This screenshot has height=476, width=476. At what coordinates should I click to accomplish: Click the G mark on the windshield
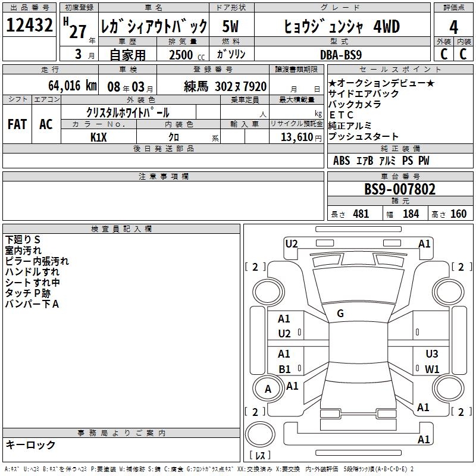[x=340, y=313]
